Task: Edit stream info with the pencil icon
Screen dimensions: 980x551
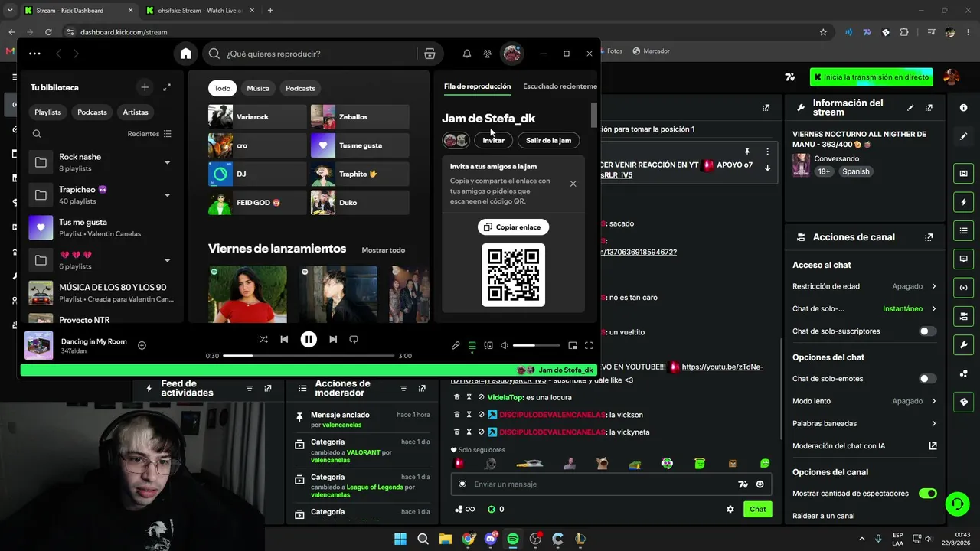Action: point(910,108)
